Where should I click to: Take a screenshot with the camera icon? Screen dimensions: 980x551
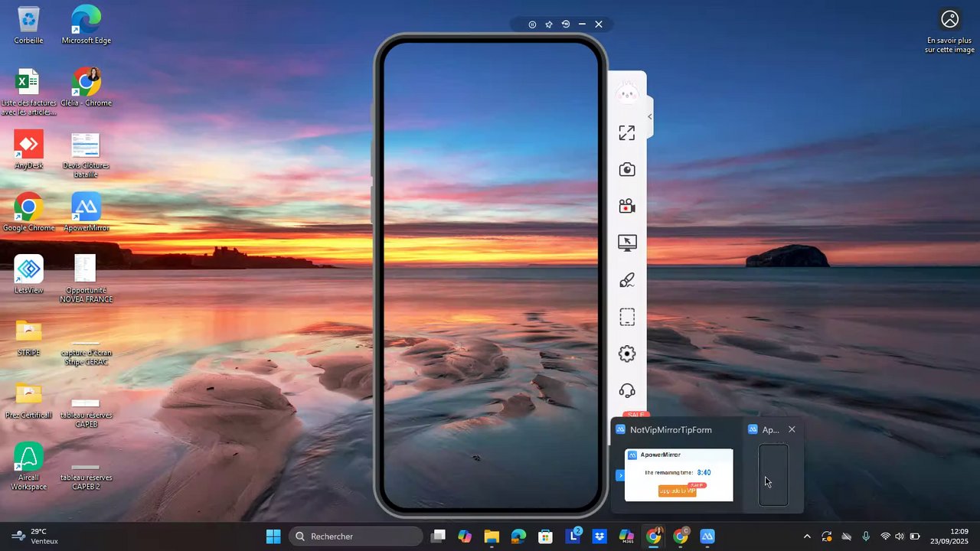pyautogui.click(x=627, y=170)
